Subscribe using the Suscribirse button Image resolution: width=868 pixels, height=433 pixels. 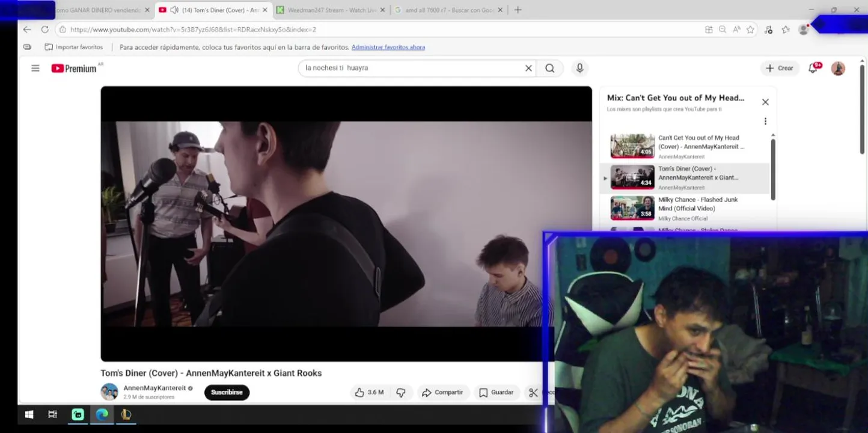[x=227, y=393]
